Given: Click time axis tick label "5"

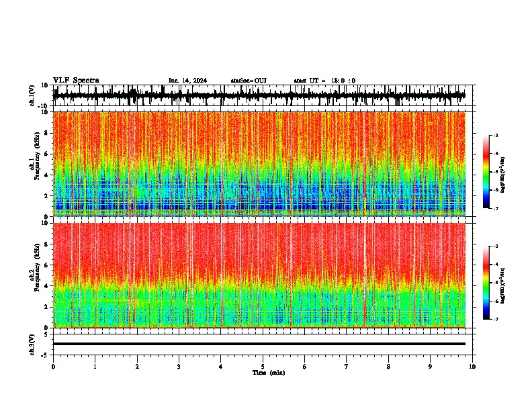Looking at the screenshot, I should 263,367.
